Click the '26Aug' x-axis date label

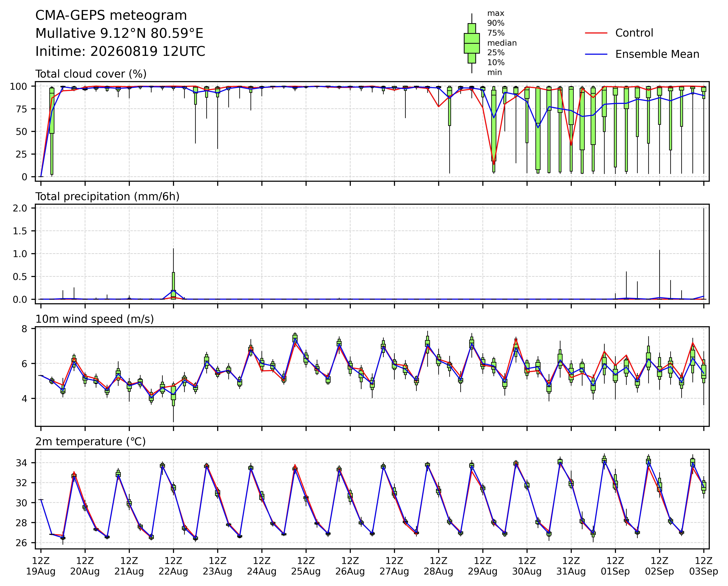tap(350, 572)
